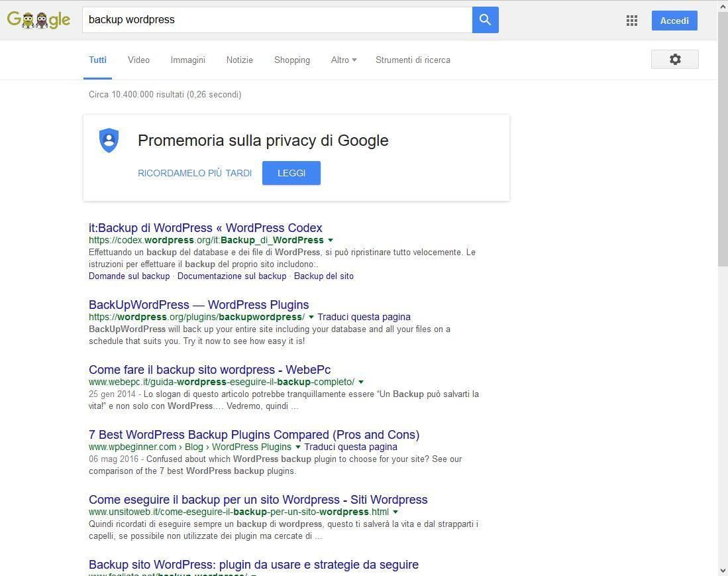Expand the codex.wordpress.org result URL arrow
The height and width of the screenshot is (576, 728).
[x=331, y=240]
